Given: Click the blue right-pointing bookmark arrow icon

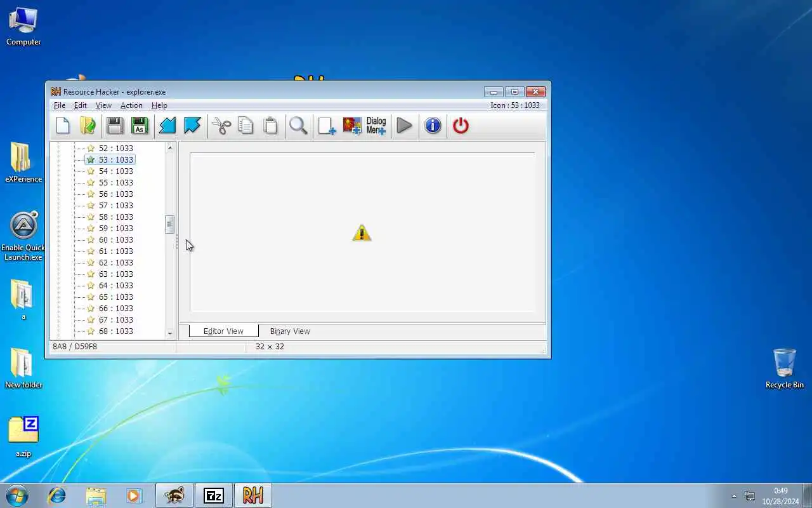Looking at the screenshot, I should tap(192, 126).
